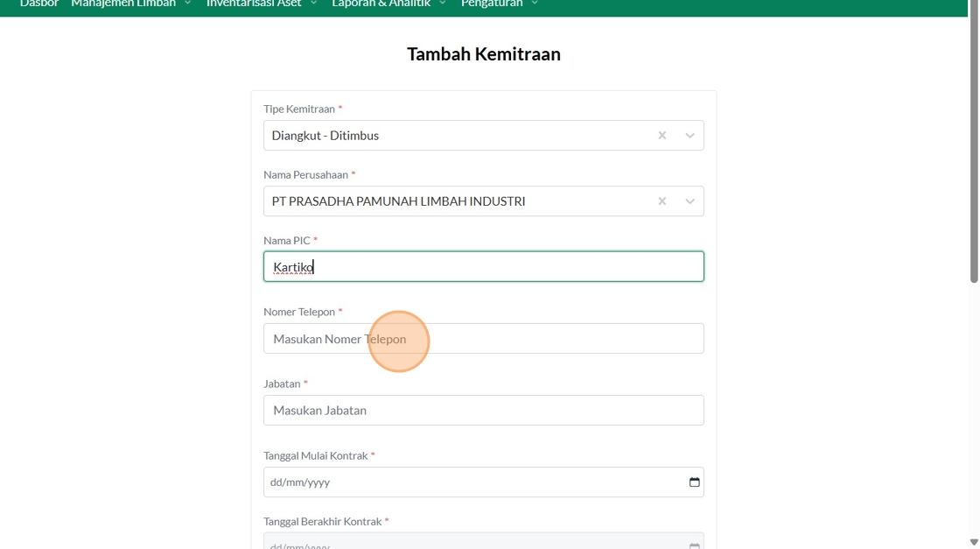980x549 pixels.
Task: Click the page scrollbar thumb
Action: (974, 141)
